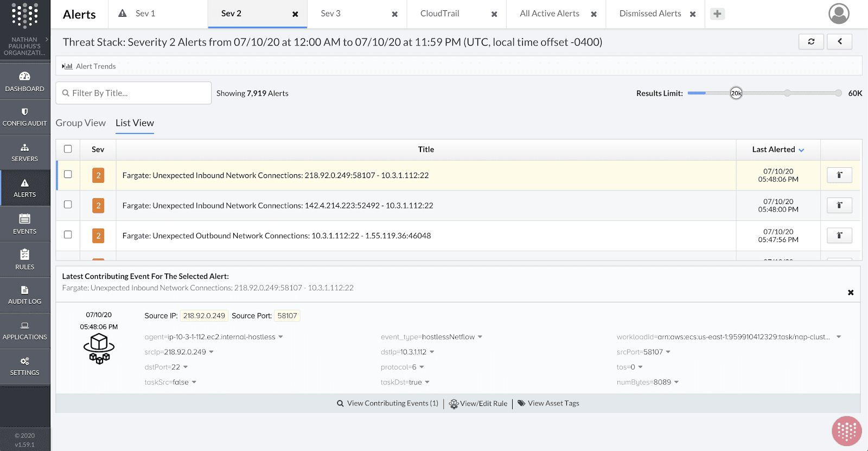Viewport: 868px width, 451px height.
Task: Dismiss the first alert row via its action button
Action: 839,175
